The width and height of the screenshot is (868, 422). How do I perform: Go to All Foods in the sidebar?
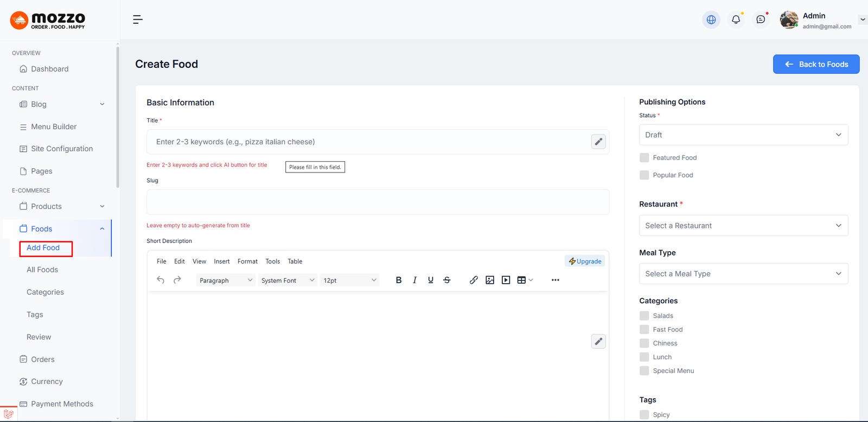[x=42, y=270]
